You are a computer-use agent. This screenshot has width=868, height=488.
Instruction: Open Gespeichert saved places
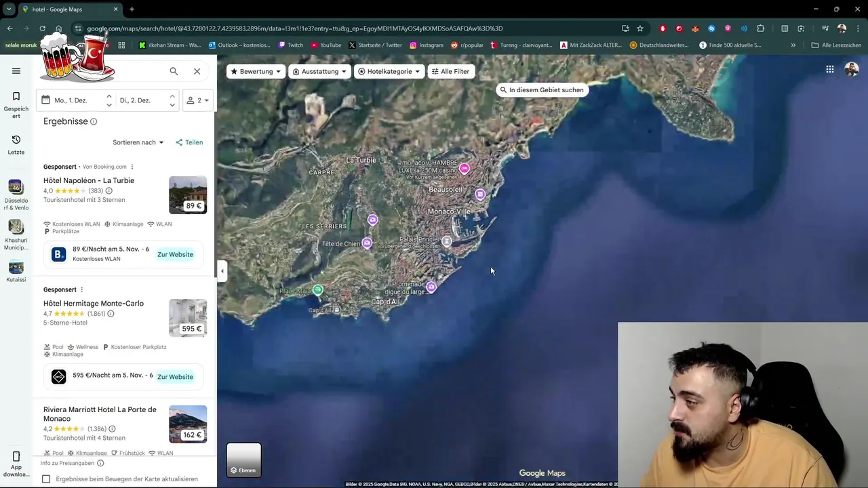pos(16,105)
